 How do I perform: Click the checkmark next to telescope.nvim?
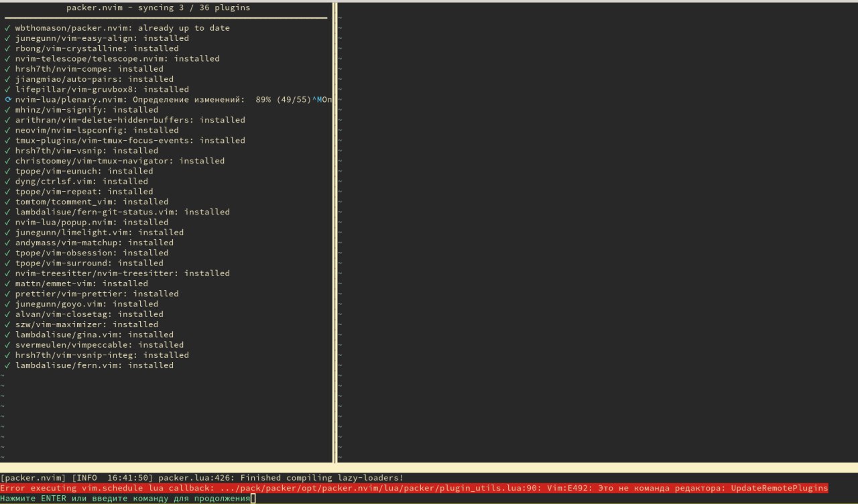[x=7, y=58]
